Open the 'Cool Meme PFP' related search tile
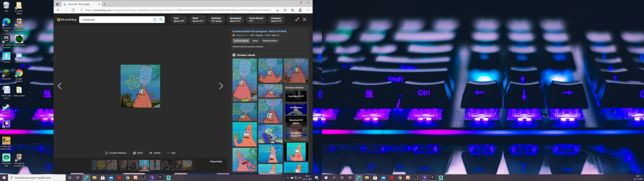Image resolution: width=644 pixels, height=181 pixels. click(296, 96)
